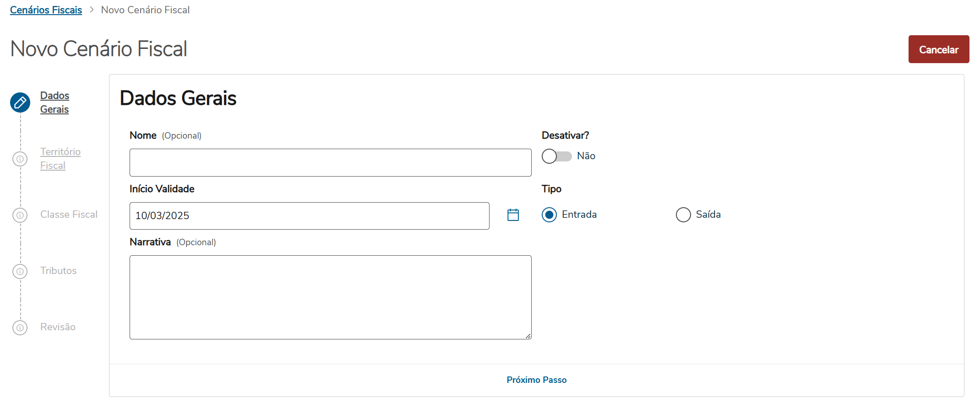Click the Classe Fiscal step circle icon
The image size is (980, 403).
[20, 215]
